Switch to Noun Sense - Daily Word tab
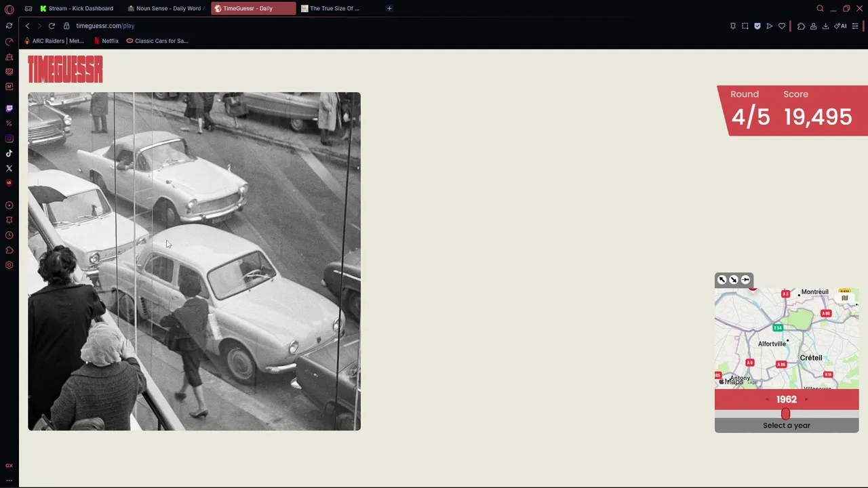868x488 pixels. coord(166,8)
